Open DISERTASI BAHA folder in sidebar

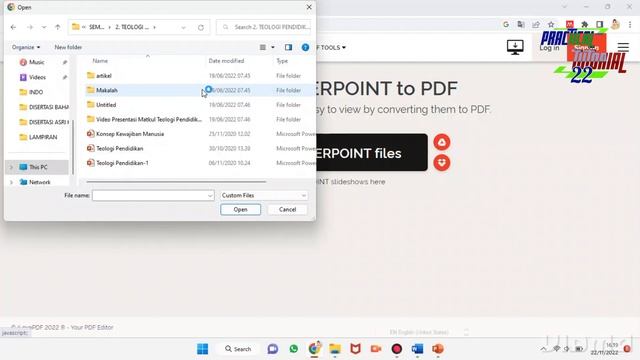coord(44,107)
